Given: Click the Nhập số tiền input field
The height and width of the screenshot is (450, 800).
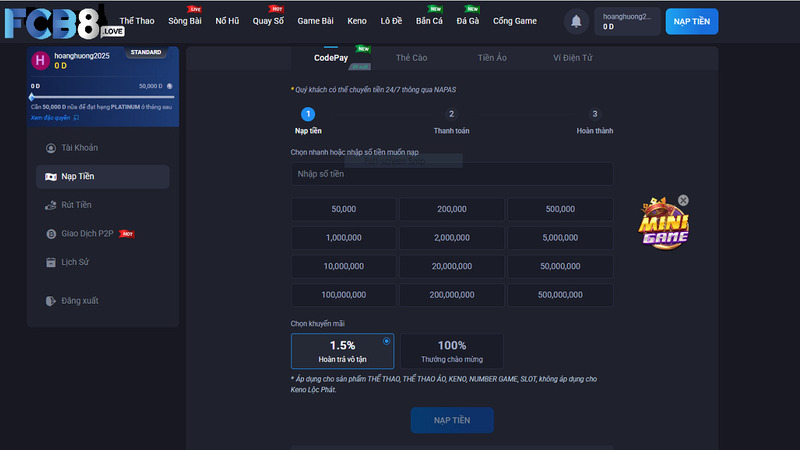Looking at the screenshot, I should tap(452, 174).
